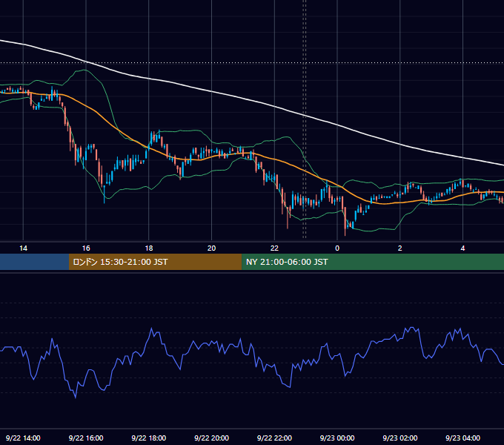Click the 9/22 16:00 date label
This screenshot has width=504, height=445.
pos(86,438)
